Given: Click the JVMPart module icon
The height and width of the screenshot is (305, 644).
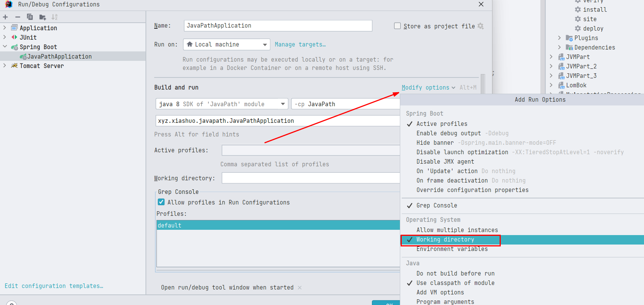Looking at the screenshot, I should pos(561,57).
